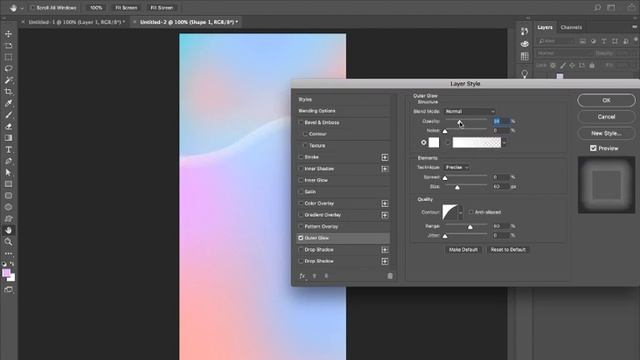The width and height of the screenshot is (640, 360).
Task: Open the search icon in top bar
Action: 597,8
